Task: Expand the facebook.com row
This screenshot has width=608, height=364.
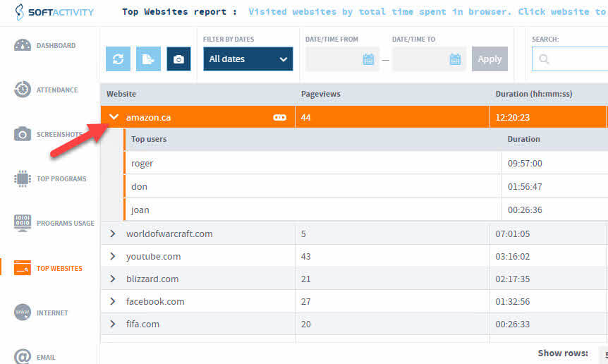Action: 112,301
